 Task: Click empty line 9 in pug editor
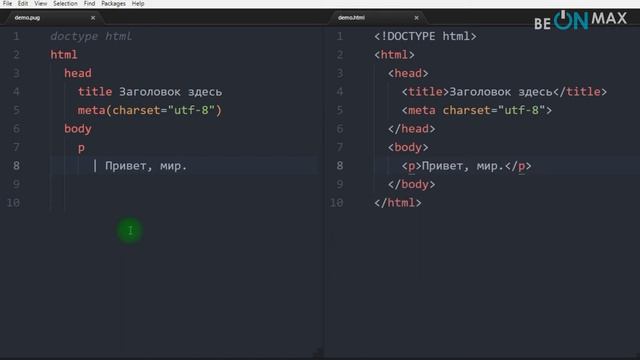[x=184, y=184]
